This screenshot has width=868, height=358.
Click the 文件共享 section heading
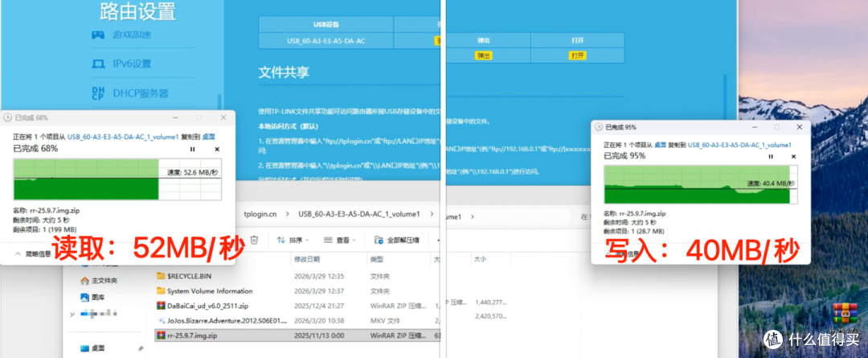(x=284, y=72)
